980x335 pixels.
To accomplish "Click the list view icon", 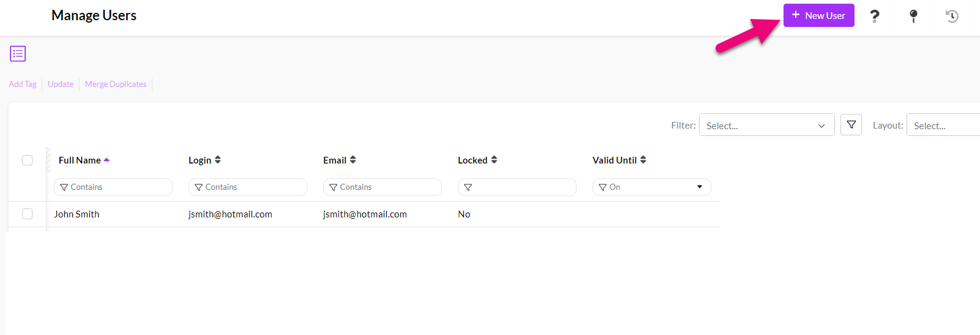I will pyautogui.click(x=18, y=54).
